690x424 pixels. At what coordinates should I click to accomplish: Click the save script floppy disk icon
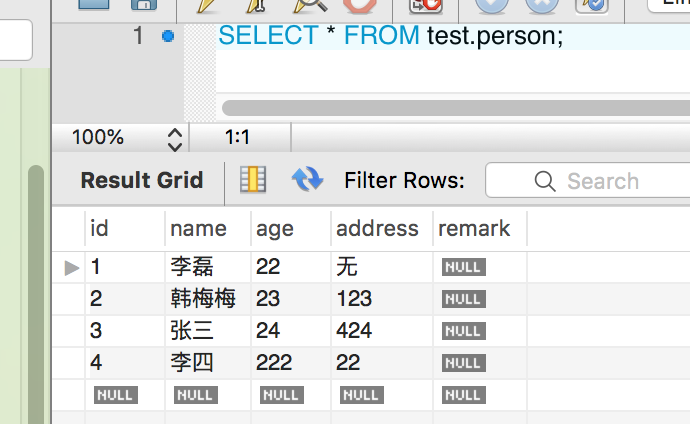tap(144, 5)
